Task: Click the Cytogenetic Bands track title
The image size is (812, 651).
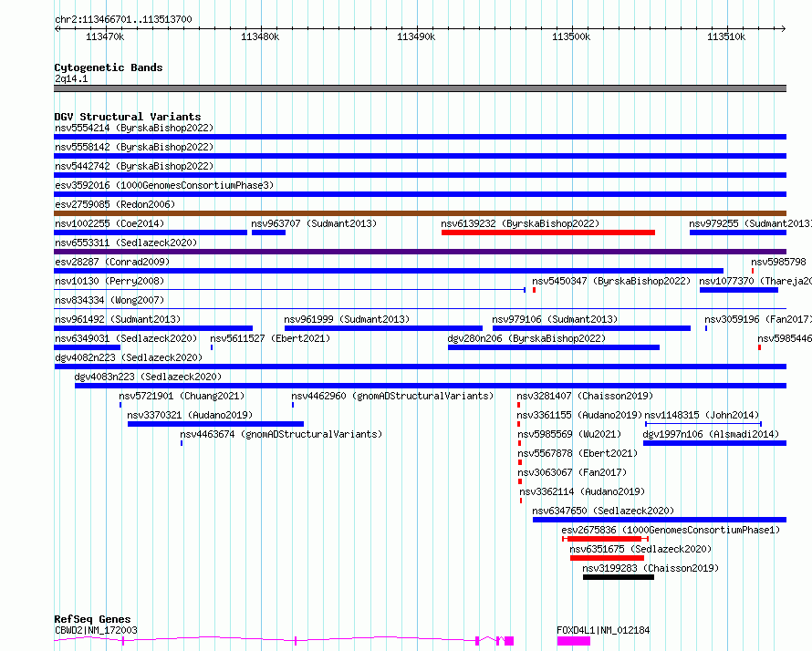Action: pyautogui.click(x=109, y=67)
